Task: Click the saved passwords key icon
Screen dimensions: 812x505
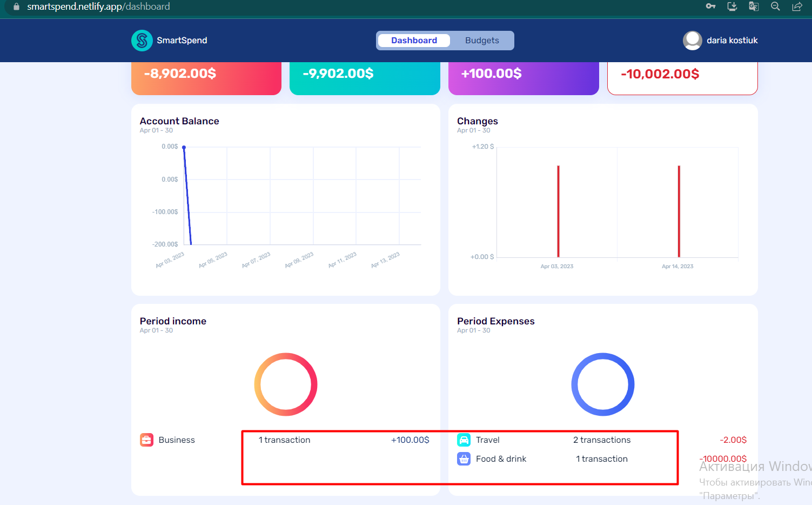Action: [x=710, y=6]
